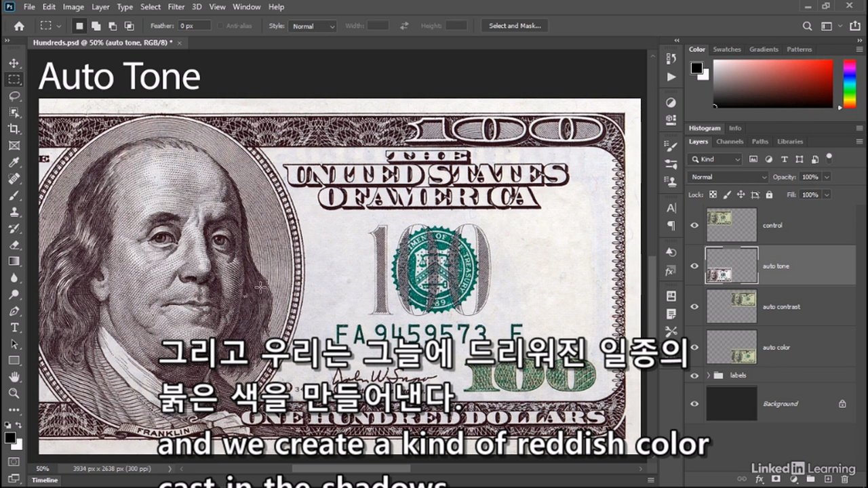868x488 pixels.
Task: Select the auto contrast layer thumbnail
Action: (x=732, y=306)
